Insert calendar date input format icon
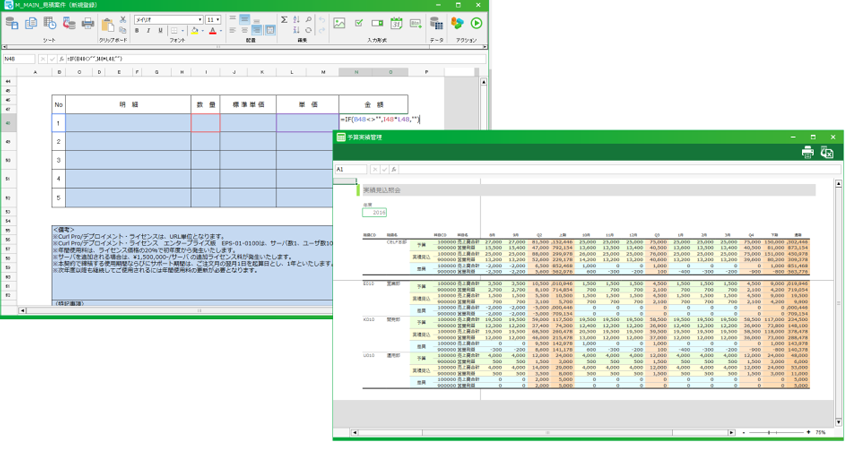This screenshot has width=850, height=455. tap(396, 23)
